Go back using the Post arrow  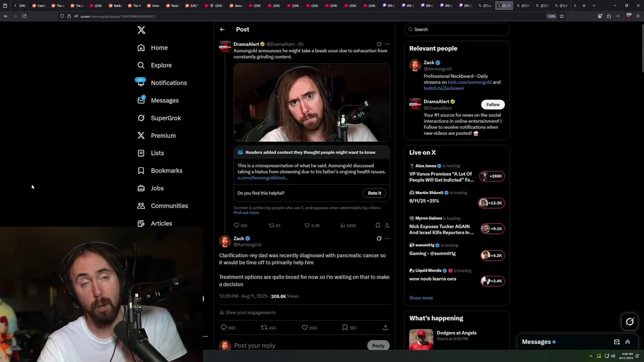222,30
